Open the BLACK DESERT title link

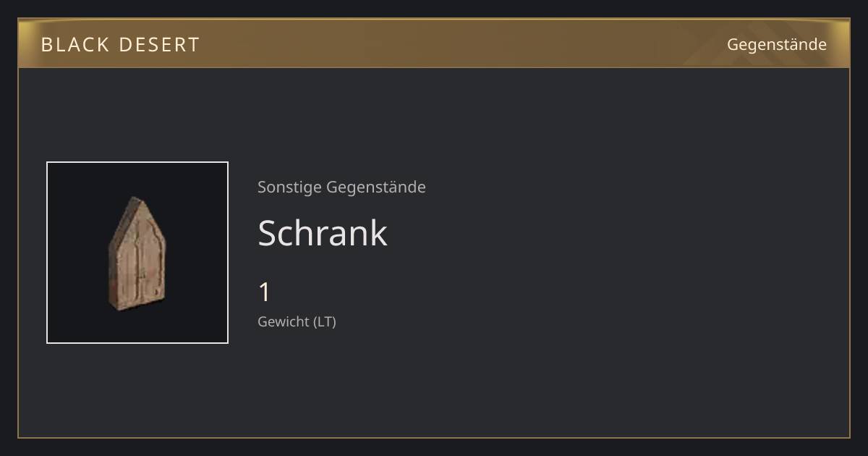[x=120, y=45]
